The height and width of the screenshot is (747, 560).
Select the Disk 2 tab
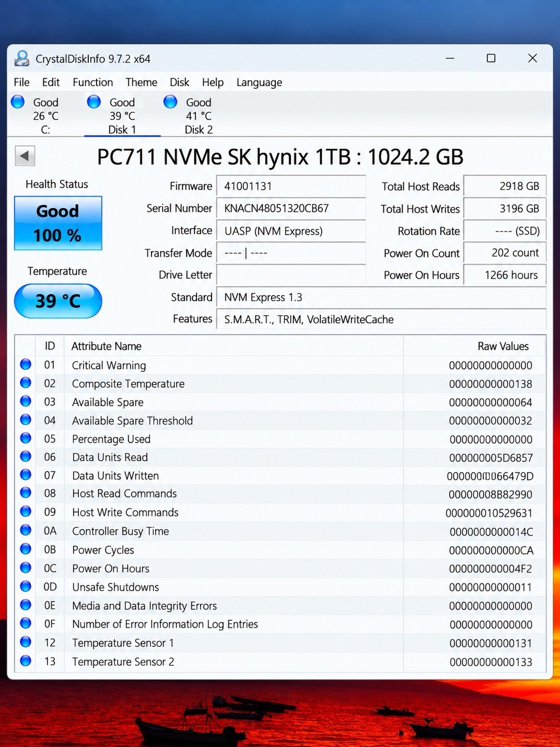(199, 116)
